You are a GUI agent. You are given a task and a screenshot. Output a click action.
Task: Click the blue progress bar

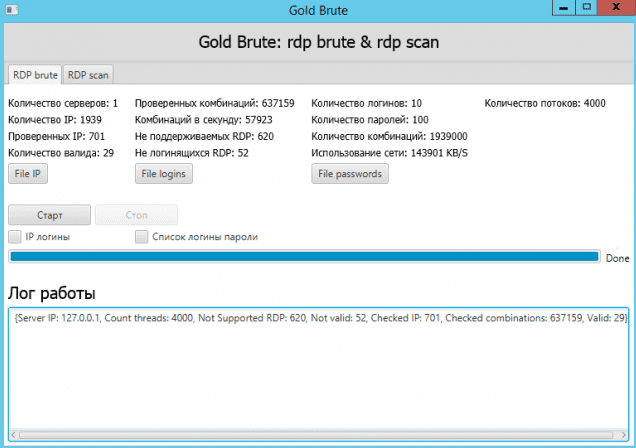(304, 257)
